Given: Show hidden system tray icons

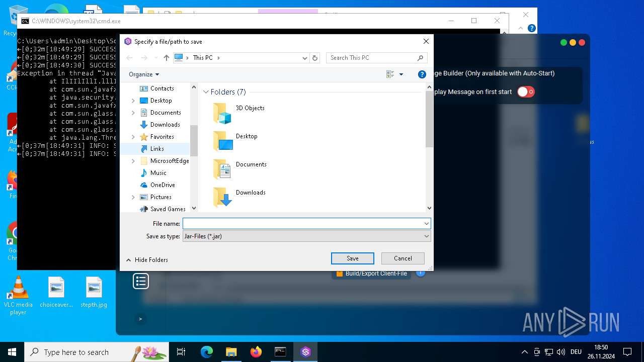Looking at the screenshot, I should point(525,352).
